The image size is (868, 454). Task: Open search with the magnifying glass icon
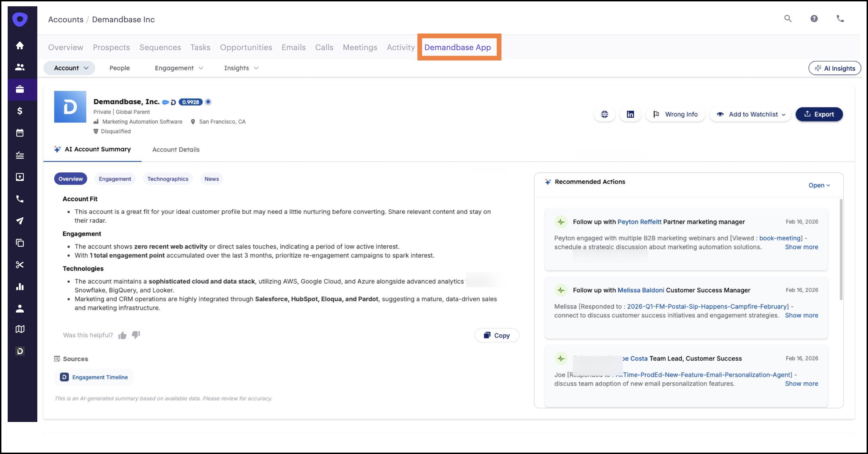click(x=788, y=19)
